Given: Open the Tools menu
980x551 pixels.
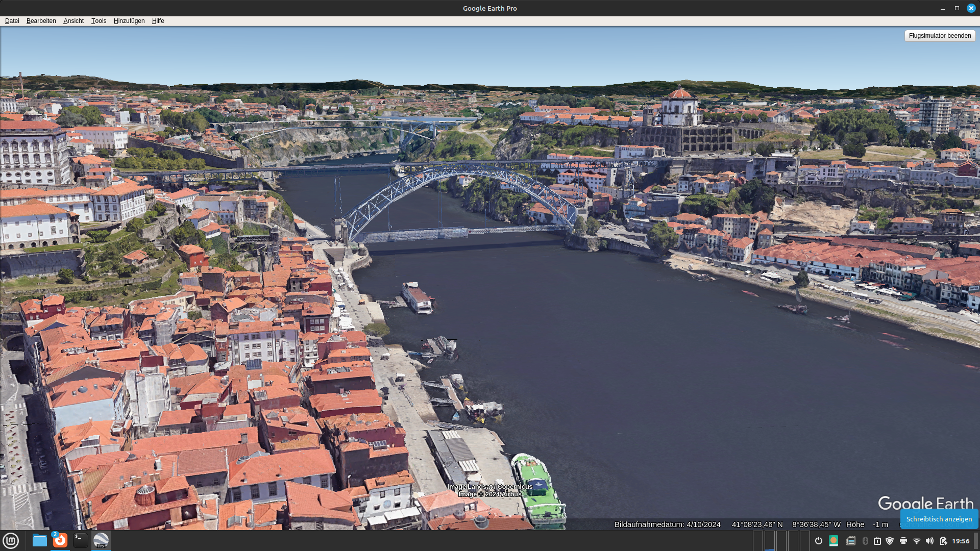Looking at the screenshot, I should tap(99, 21).
